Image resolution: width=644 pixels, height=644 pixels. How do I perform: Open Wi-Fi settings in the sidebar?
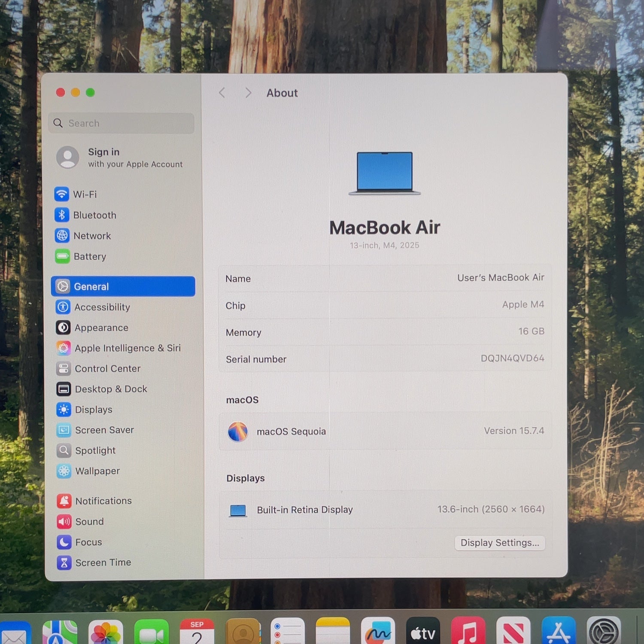click(76, 194)
